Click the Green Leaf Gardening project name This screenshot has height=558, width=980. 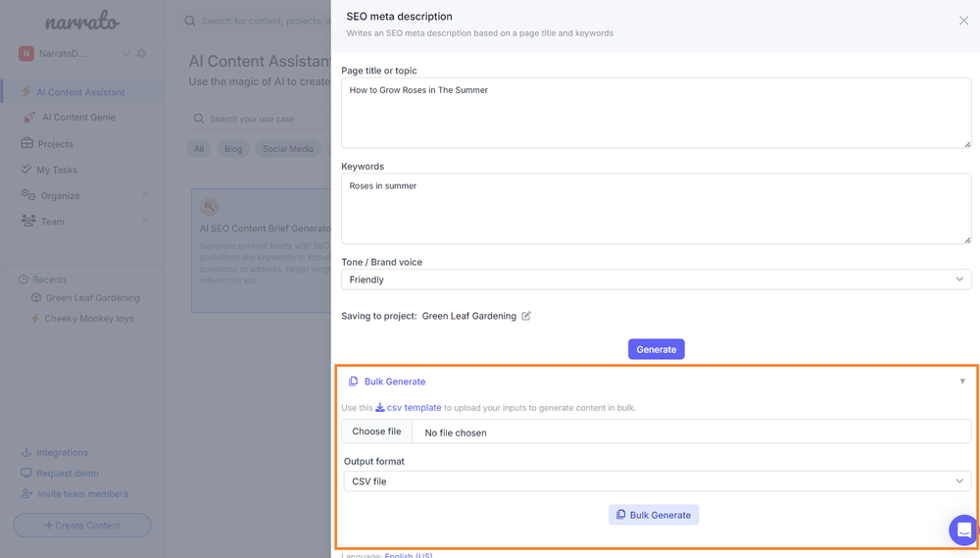(468, 316)
